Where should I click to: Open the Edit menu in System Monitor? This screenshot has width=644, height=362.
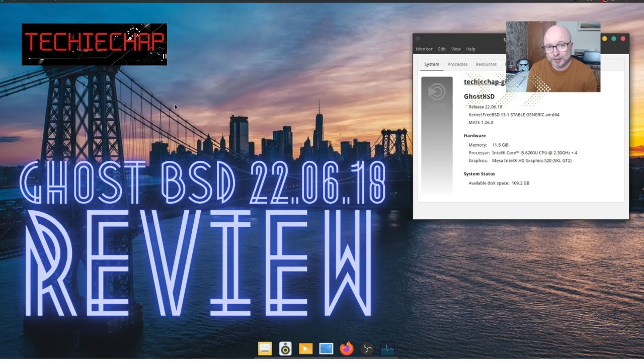coord(442,49)
